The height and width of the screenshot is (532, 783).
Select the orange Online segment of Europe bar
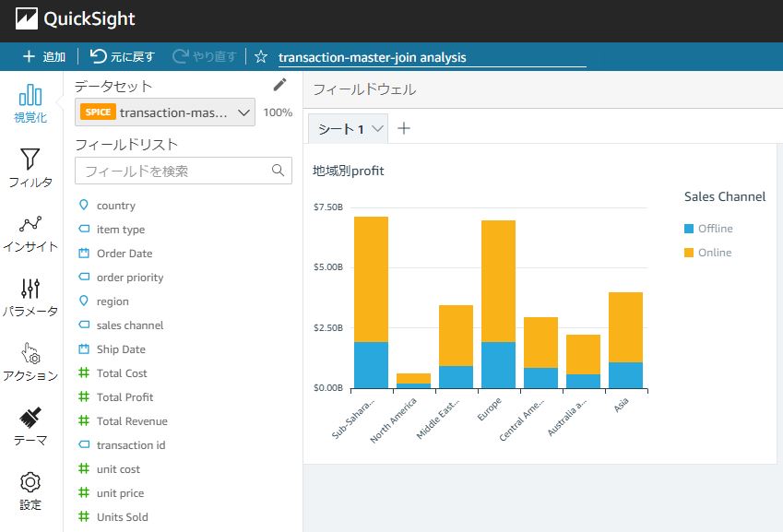(x=498, y=281)
